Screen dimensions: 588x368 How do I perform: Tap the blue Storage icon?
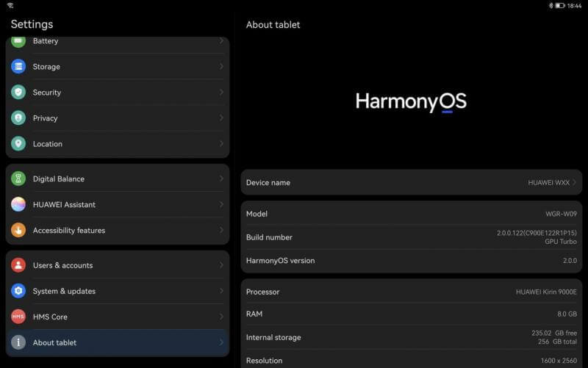[x=18, y=67]
